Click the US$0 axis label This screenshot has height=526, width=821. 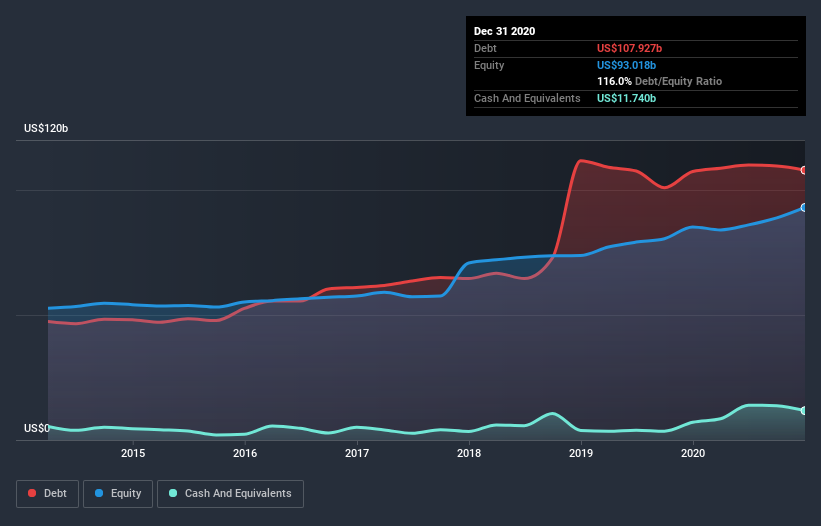[x=37, y=428]
